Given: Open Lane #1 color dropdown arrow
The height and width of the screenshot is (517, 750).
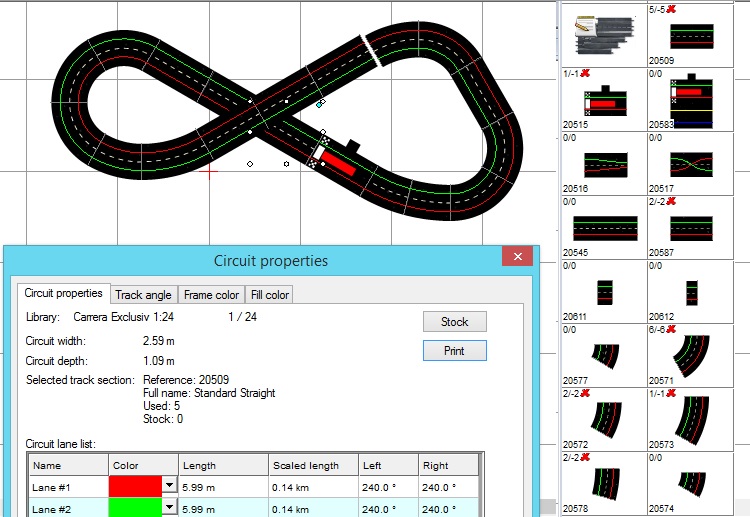Looking at the screenshot, I should click(169, 485).
